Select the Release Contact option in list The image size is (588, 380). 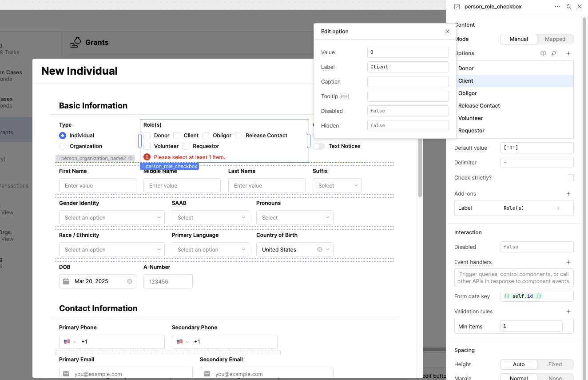coord(514,106)
